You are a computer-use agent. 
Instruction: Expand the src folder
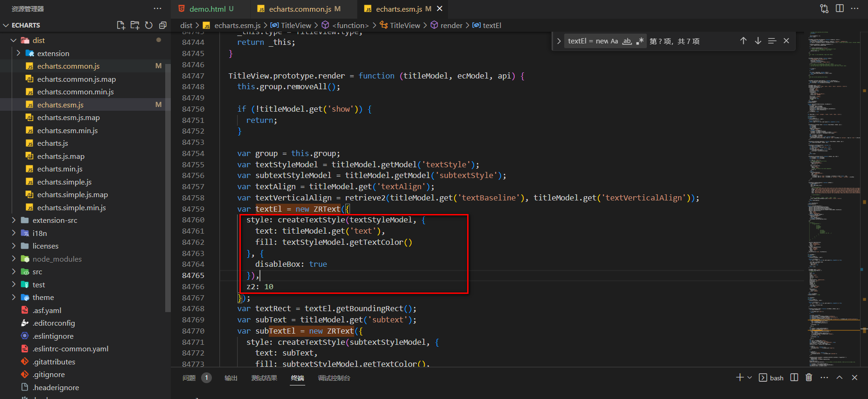coord(14,271)
